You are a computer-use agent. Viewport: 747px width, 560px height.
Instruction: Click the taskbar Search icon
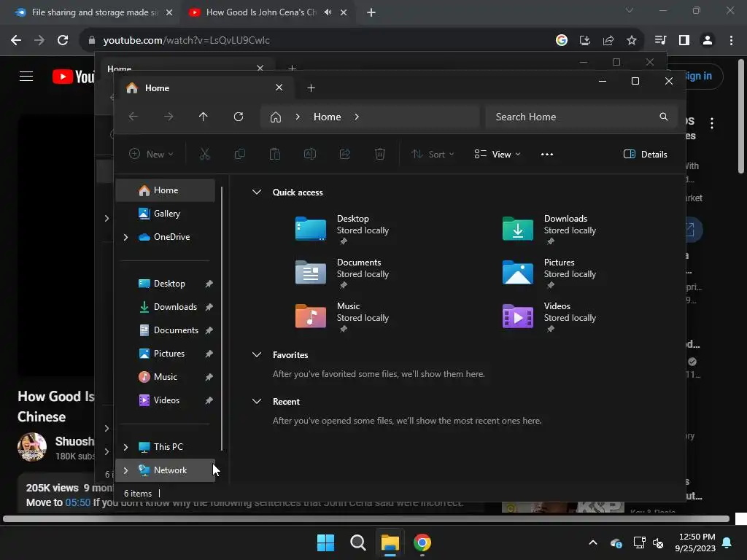coord(357,542)
